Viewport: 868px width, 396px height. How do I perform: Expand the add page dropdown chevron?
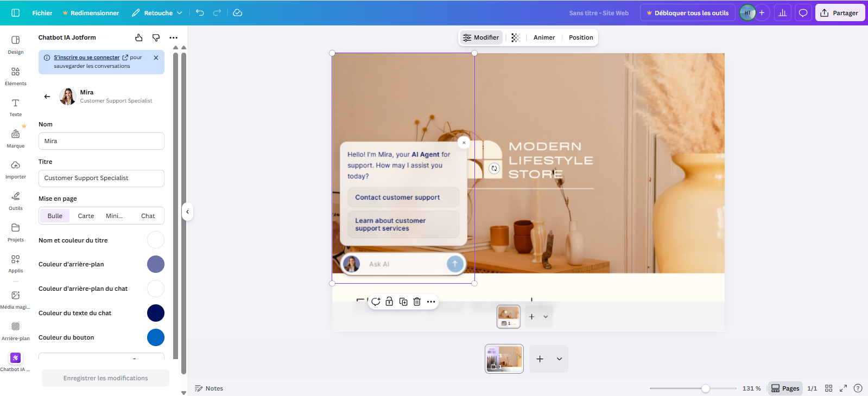559,359
